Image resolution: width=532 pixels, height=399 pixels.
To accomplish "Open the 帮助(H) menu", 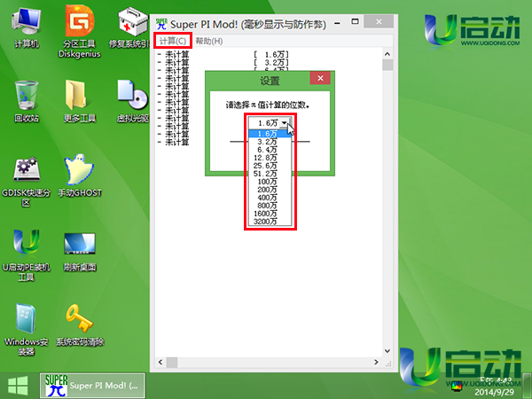I will point(209,41).
